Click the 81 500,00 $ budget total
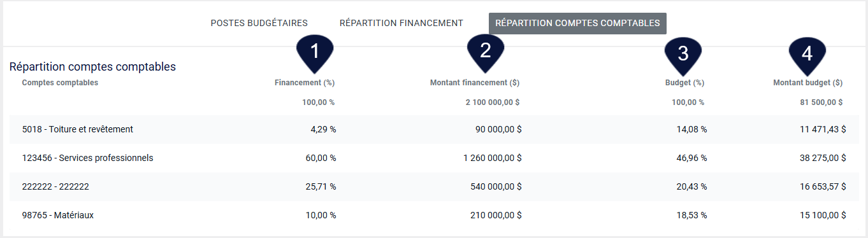The width and height of the screenshot is (868, 238). [821, 102]
